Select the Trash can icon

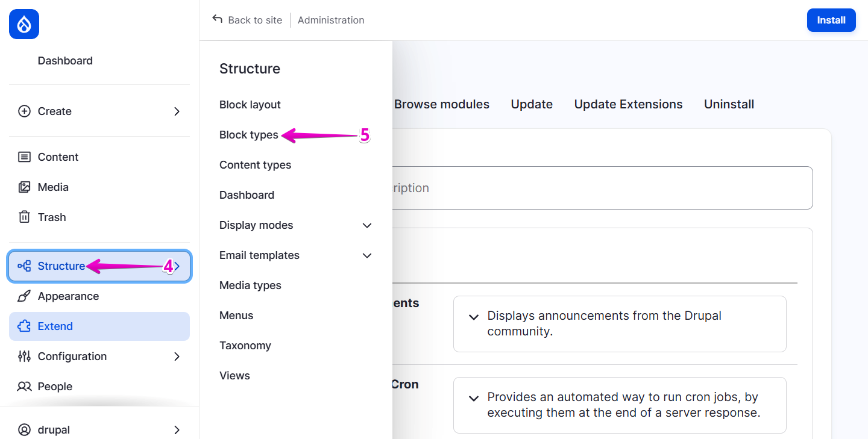pyautogui.click(x=24, y=217)
